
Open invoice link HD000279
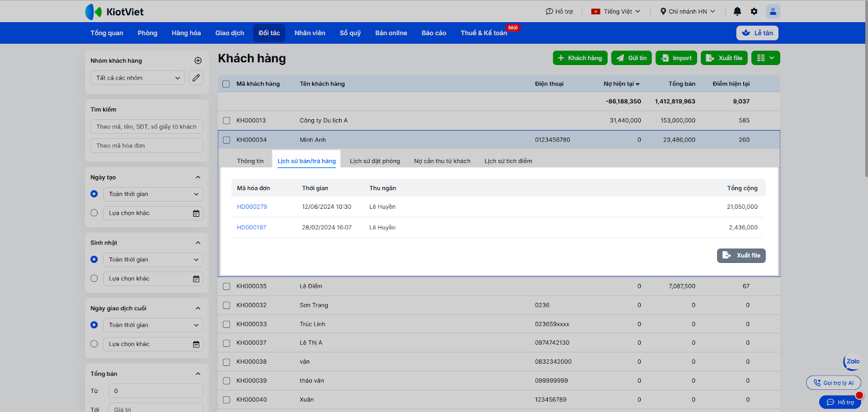click(x=252, y=207)
